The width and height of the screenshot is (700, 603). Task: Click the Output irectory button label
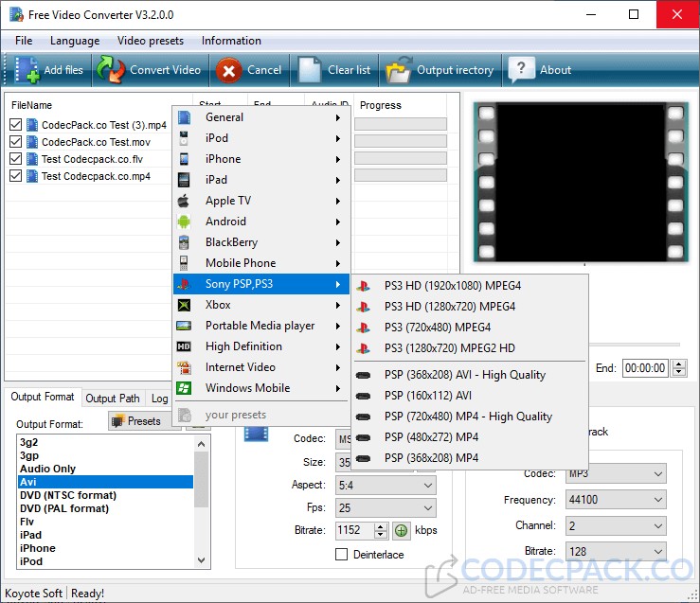[455, 70]
